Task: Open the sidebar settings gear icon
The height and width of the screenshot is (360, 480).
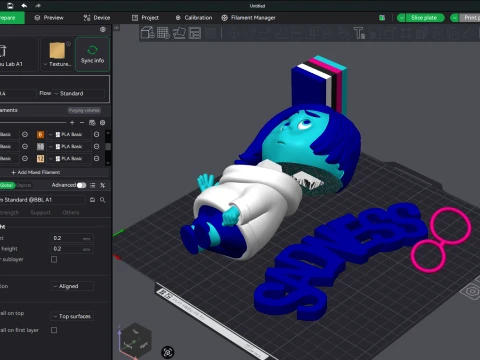Action: [x=103, y=30]
